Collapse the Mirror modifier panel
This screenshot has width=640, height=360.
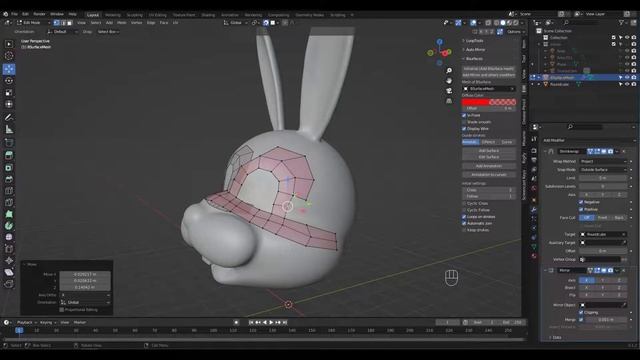545,270
